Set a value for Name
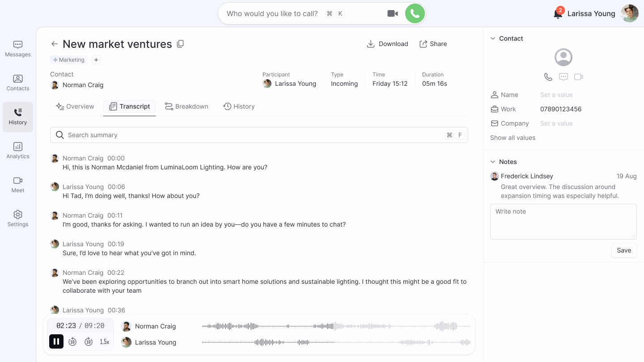Image resolution: width=644 pixels, height=362 pixels. (x=556, y=95)
